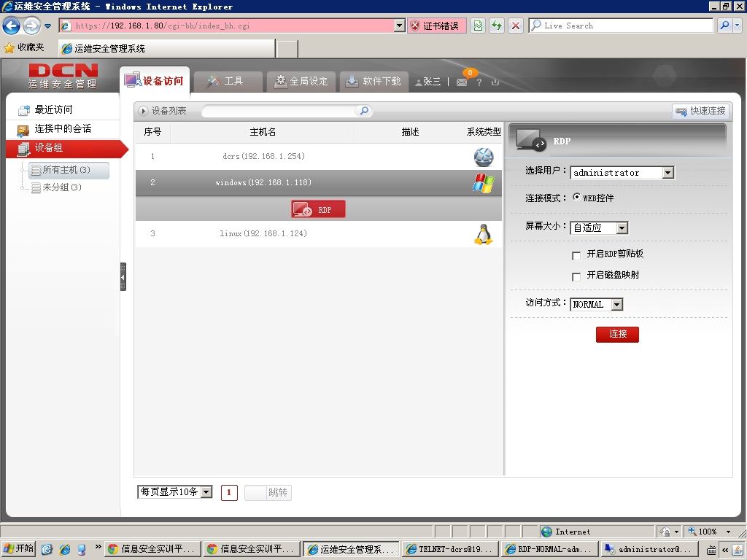
Task: Select the linux(192.168.1.124) row
Action: point(318,234)
